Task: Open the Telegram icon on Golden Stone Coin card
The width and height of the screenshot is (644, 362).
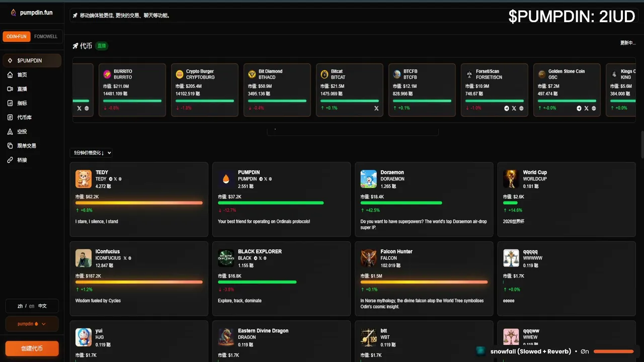Action: point(579,108)
